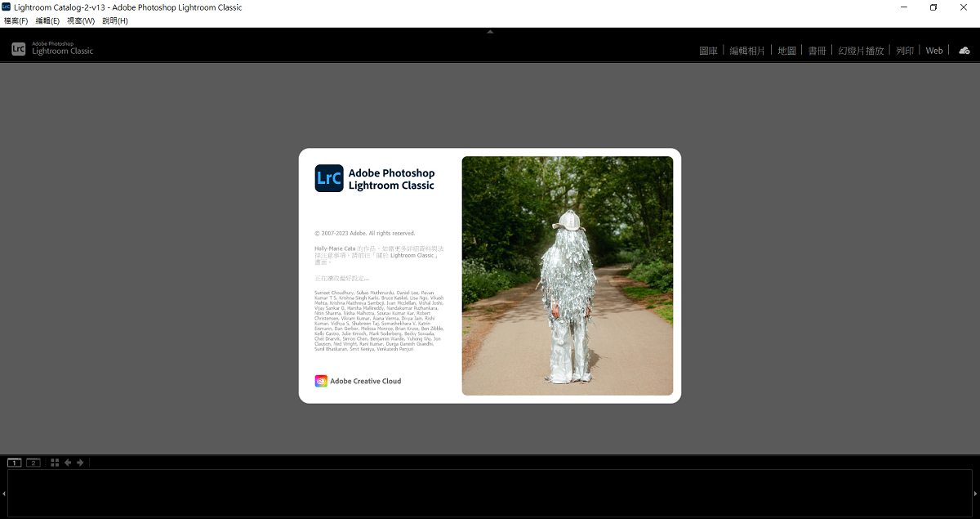The image size is (980, 519).
Task: Collapse the top module picker panel arrow
Action: [x=490, y=32]
